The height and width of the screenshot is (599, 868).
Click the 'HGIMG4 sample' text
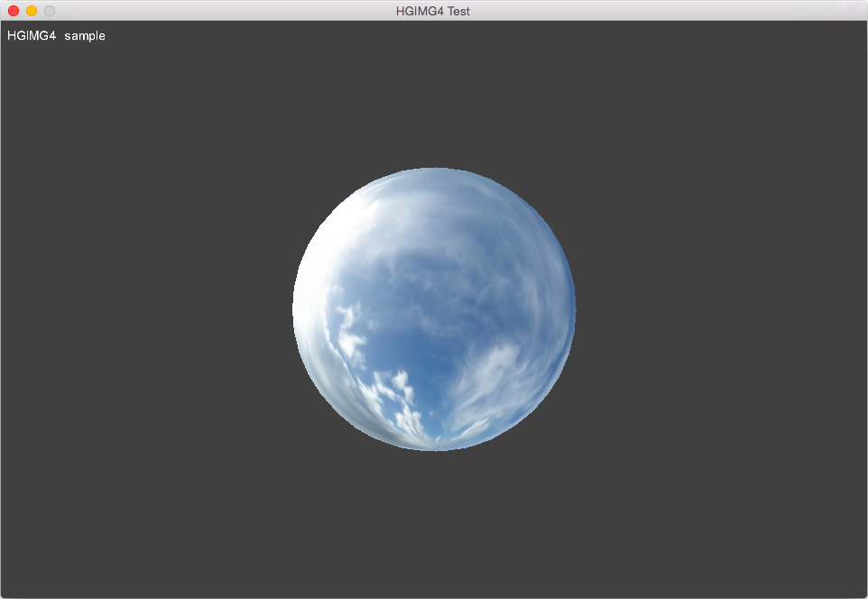point(56,36)
